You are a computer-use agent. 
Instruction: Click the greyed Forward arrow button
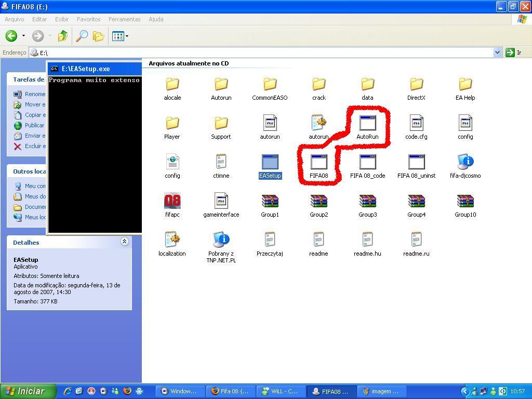click(x=38, y=36)
